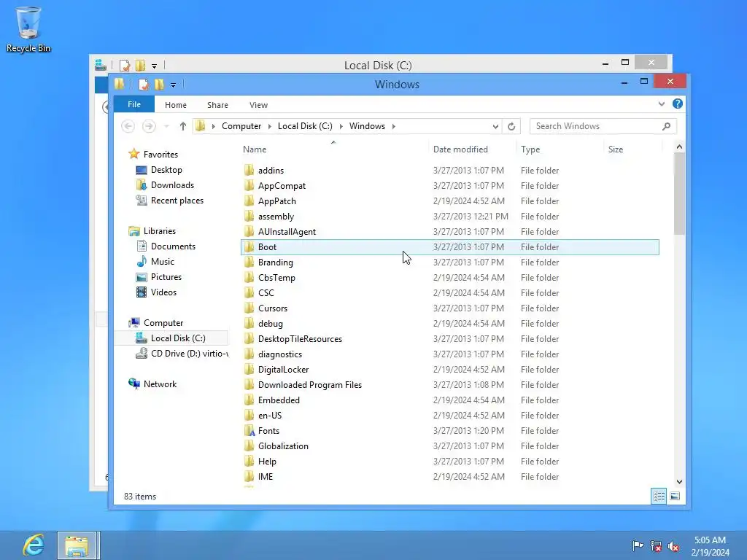Screen dimensions: 747x560
Task: Select Recent places in navigation pane
Action: pyautogui.click(x=177, y=201)
